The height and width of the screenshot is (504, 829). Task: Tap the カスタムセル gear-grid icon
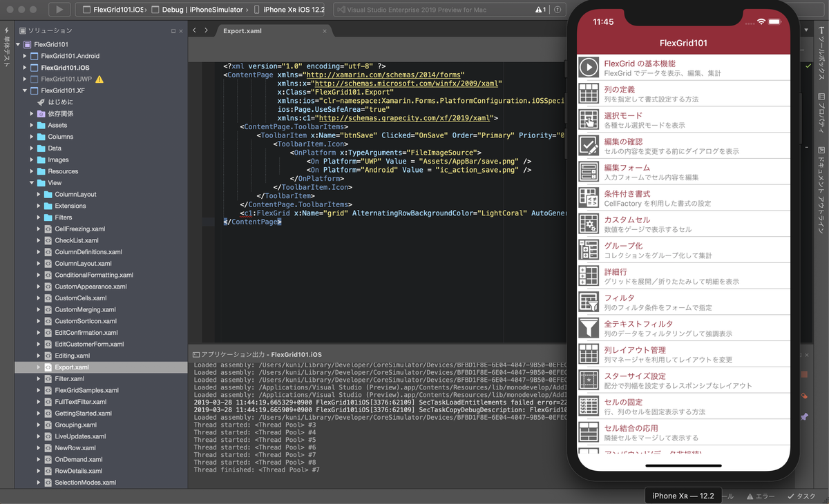click(x=589, y=224)
